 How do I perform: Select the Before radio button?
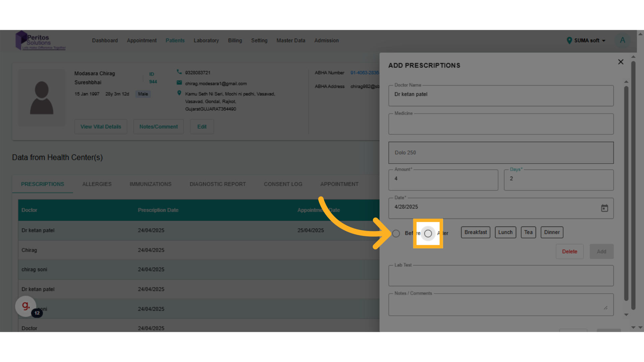[x=396, y=234]
